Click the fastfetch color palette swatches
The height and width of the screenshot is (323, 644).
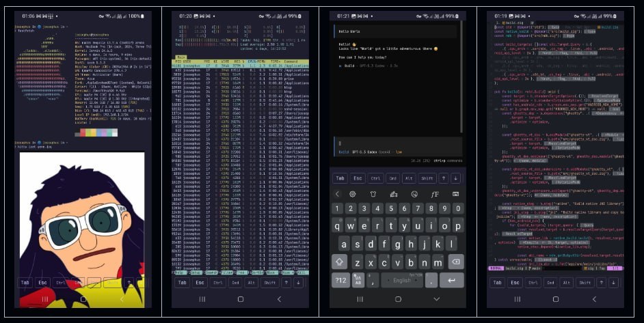(96, 132)
